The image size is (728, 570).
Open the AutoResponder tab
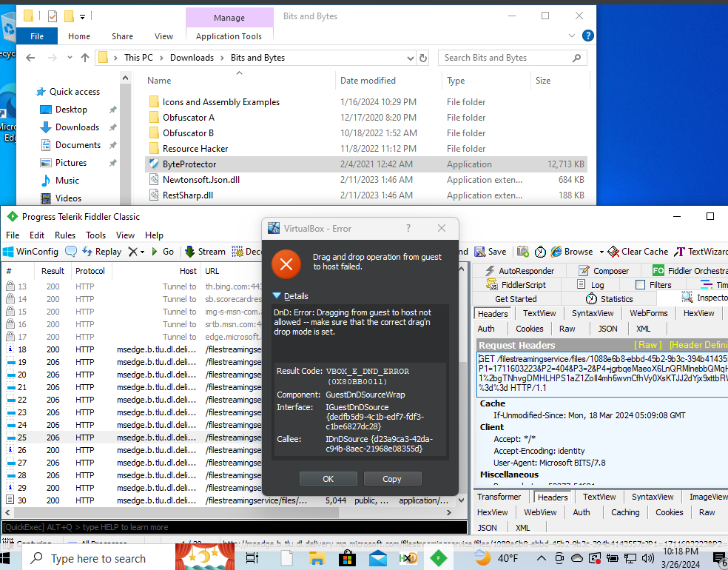point(519,270)
